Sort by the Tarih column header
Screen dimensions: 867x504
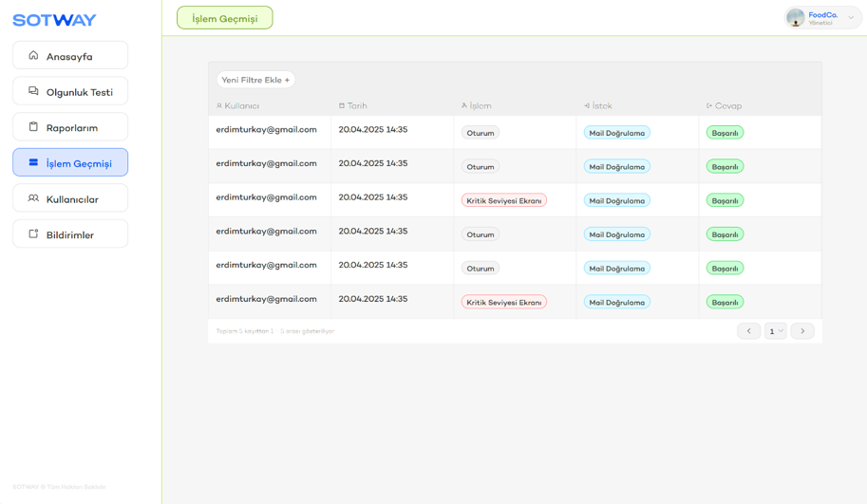click(x=353, y=105)
